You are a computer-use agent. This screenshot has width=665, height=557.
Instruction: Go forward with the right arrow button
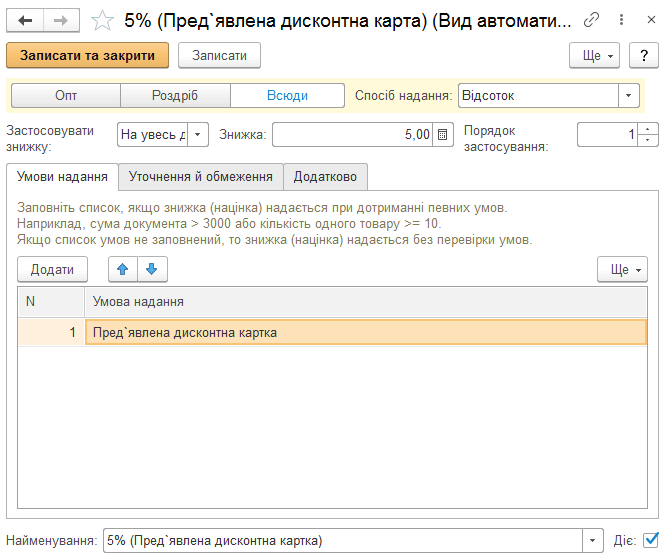click(x=61, y=20)
